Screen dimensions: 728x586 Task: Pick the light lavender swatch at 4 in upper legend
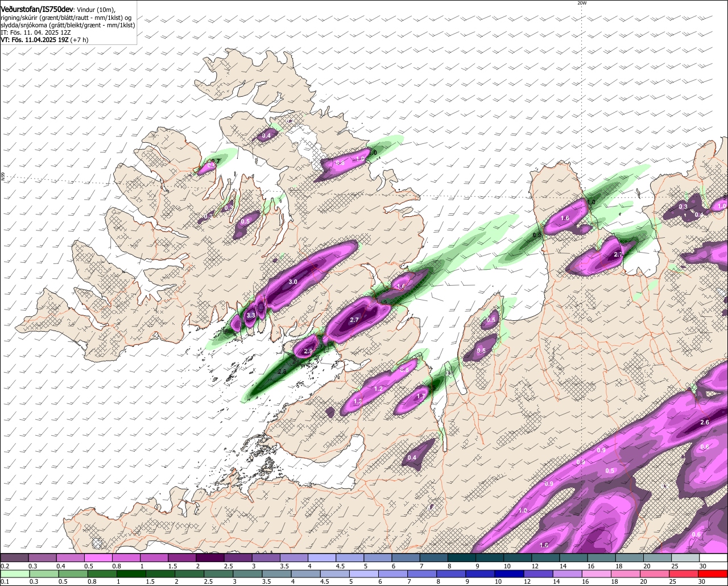(x=322, y=558)
